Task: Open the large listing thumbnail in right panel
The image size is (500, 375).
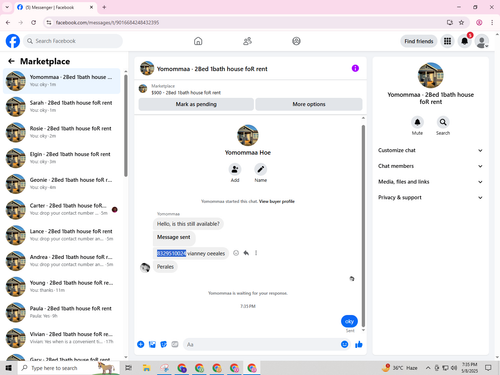Action: [430, 75]
